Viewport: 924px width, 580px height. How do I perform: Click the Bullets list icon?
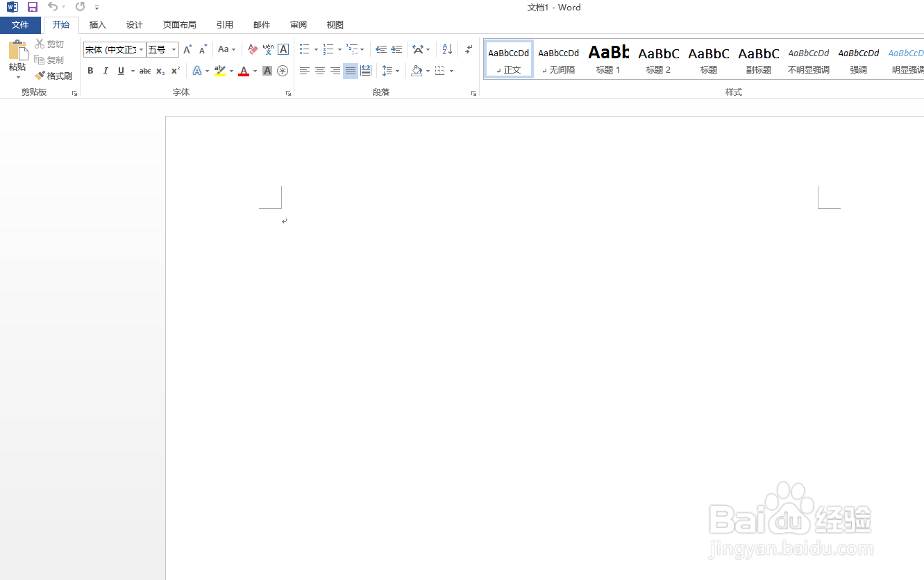304,49
